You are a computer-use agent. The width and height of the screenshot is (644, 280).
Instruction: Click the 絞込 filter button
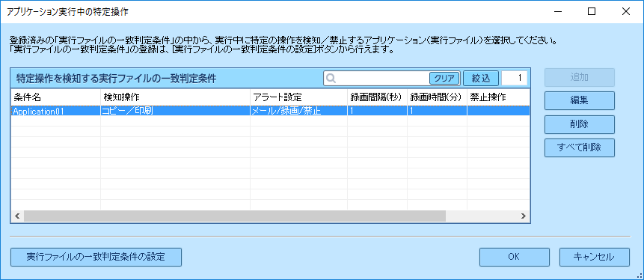[x=481, y=78]
